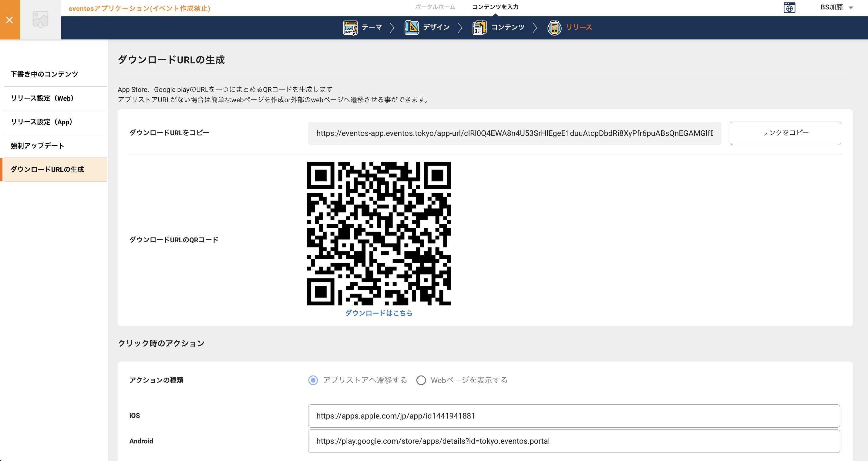Switch to コンテンツ step label
868x461 pixels.
(x=507, y=27)
